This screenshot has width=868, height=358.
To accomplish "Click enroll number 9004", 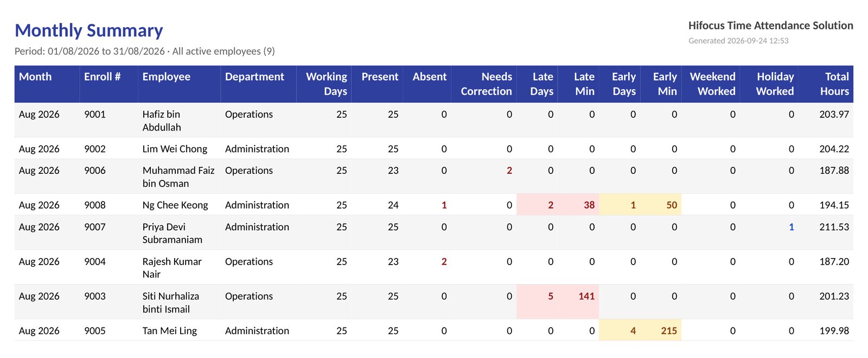I will point(95,262).
